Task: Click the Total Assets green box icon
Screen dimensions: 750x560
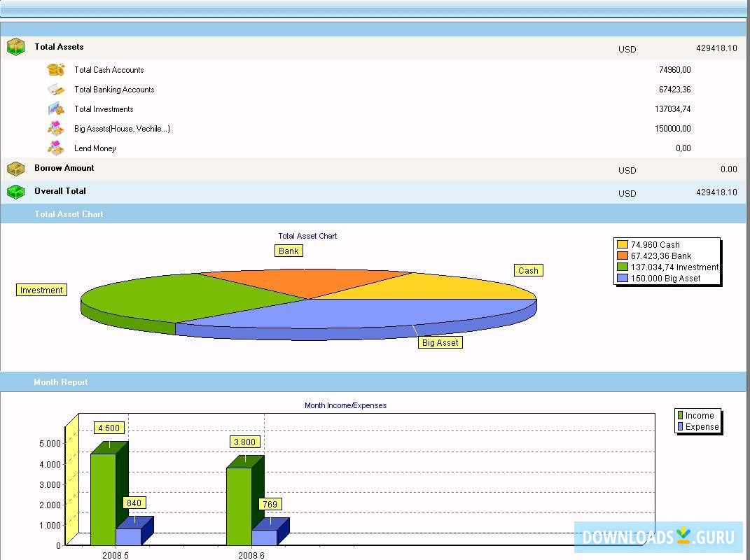Action: point(16,47)
